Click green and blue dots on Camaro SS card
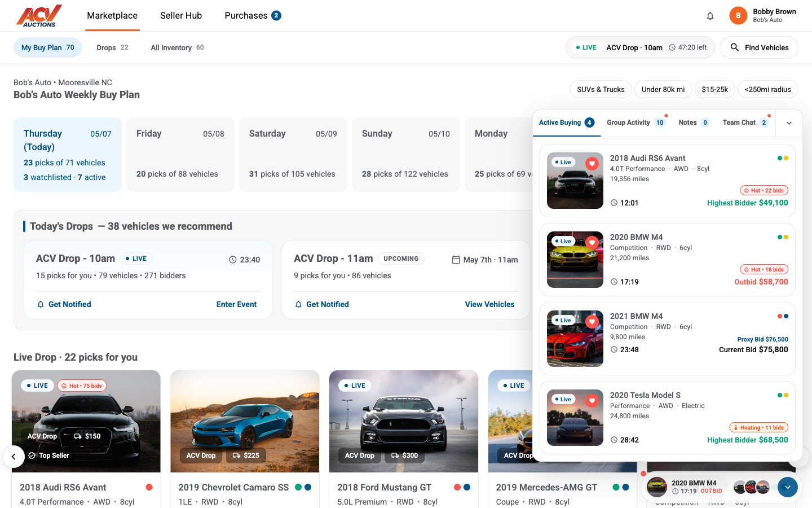812x508 pixels. click(303, 487)
